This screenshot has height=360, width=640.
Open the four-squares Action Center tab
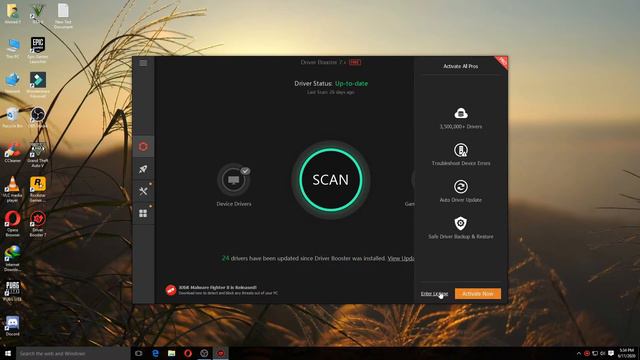click(x=143, y=213)
